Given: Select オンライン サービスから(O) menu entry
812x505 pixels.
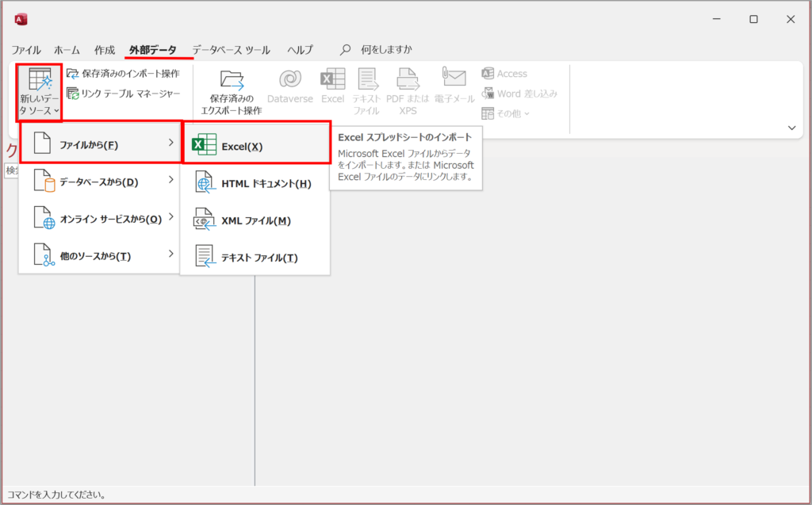Looking at the screenshot, I should pos(100,219).
